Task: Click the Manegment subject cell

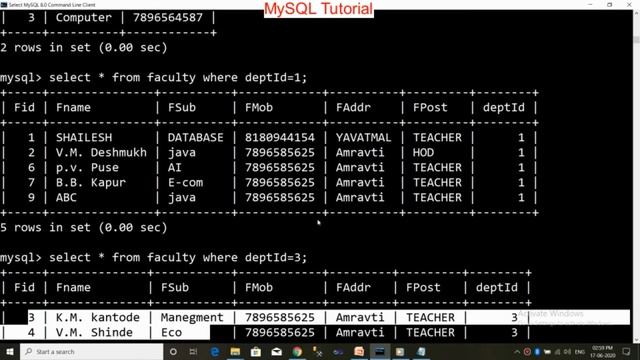Action: point(192,318)
